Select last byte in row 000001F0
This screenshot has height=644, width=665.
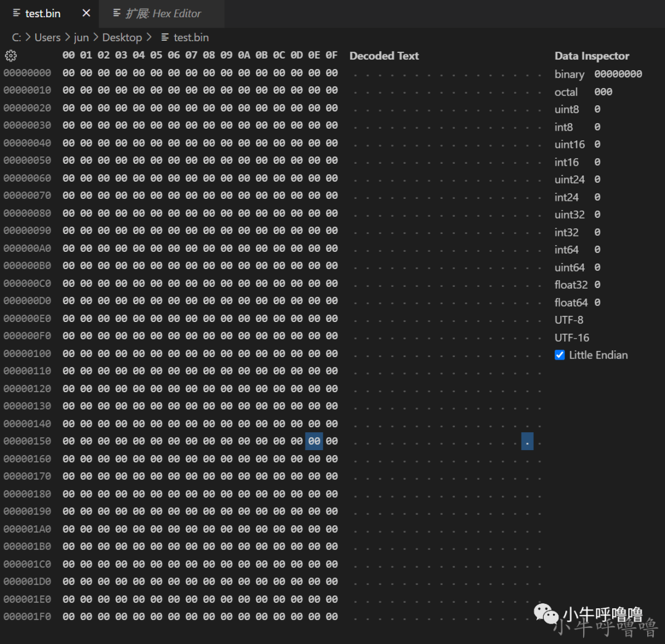click(332, 617)
